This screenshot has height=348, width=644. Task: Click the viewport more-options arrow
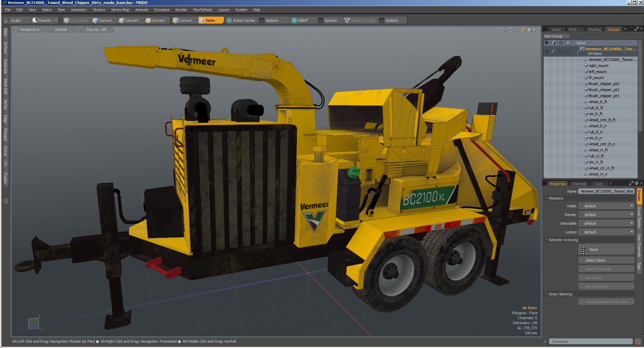[x=535, y=30]
